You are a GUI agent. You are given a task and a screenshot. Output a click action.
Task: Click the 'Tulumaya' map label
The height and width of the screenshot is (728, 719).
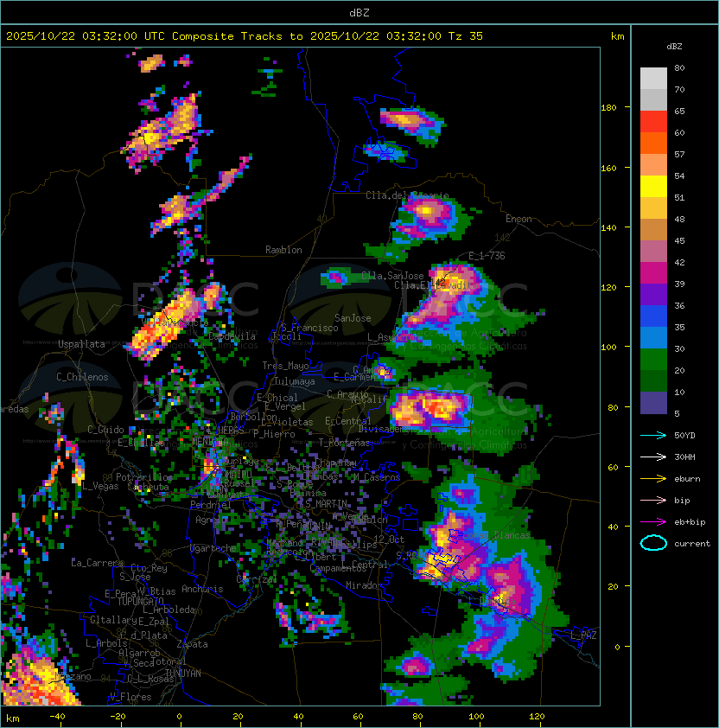295,381
